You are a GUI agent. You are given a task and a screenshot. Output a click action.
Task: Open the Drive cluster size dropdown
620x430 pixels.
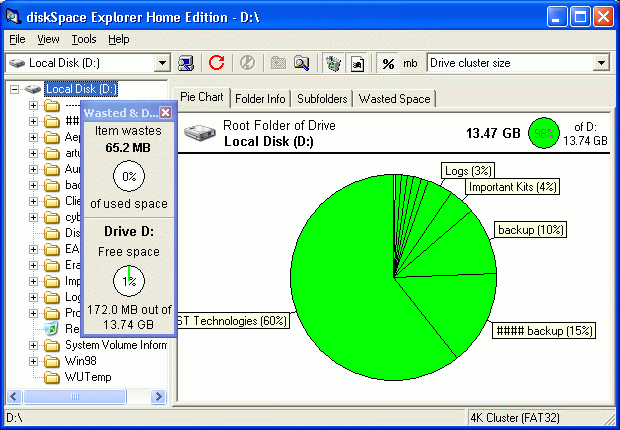(x=601, y=63)
